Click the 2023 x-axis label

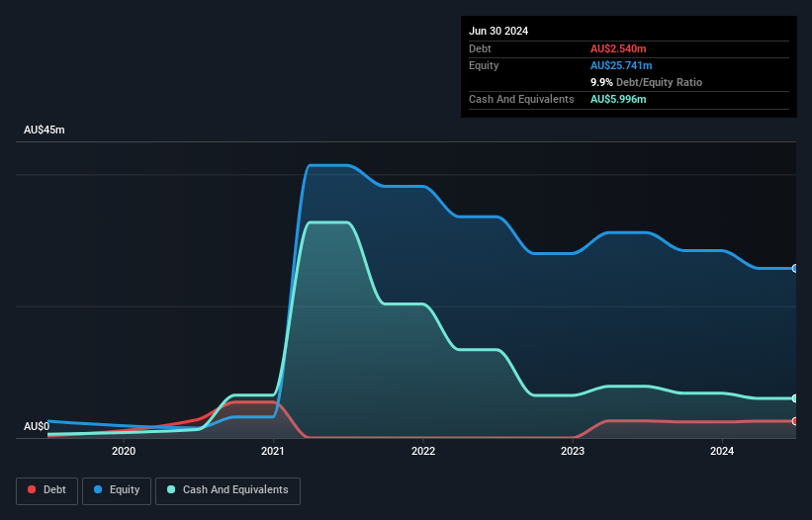[x=573, y=451]
